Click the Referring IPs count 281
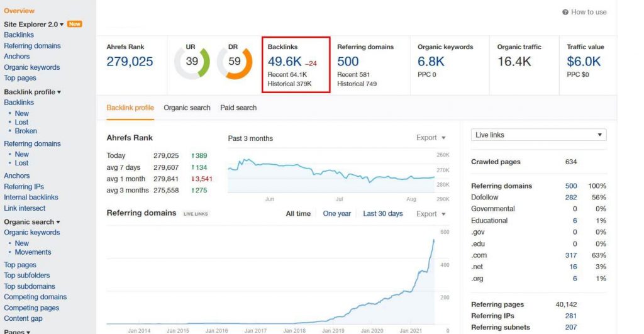644x334 pixels. 571,316
